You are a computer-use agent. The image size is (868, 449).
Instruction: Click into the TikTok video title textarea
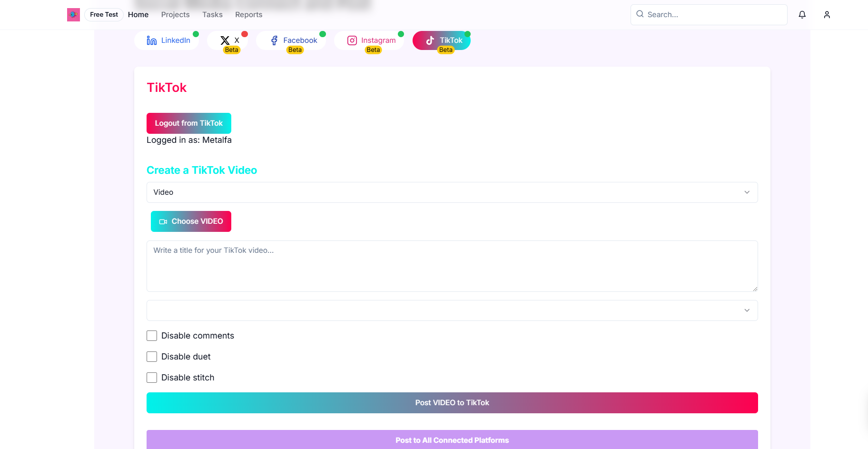pos(452,266)
